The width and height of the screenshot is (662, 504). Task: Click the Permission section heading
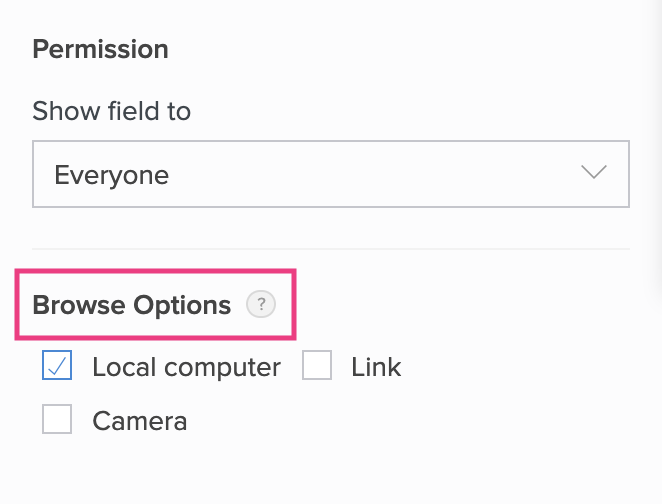[x=100, y=49]
